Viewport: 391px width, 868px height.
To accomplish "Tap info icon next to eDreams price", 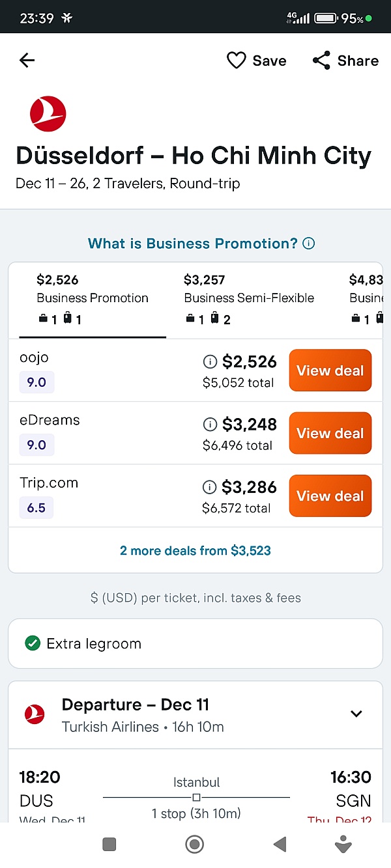I will click(210, 425).
